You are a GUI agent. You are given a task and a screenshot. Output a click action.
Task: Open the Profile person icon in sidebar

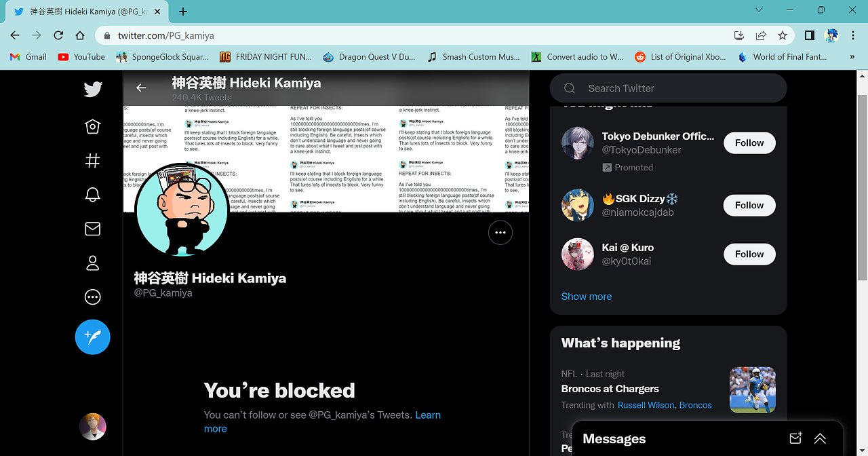click(x=93, y=263)
